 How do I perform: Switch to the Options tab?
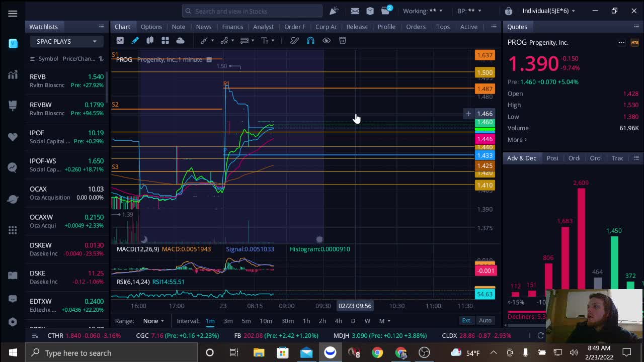[x=151, y=27]
